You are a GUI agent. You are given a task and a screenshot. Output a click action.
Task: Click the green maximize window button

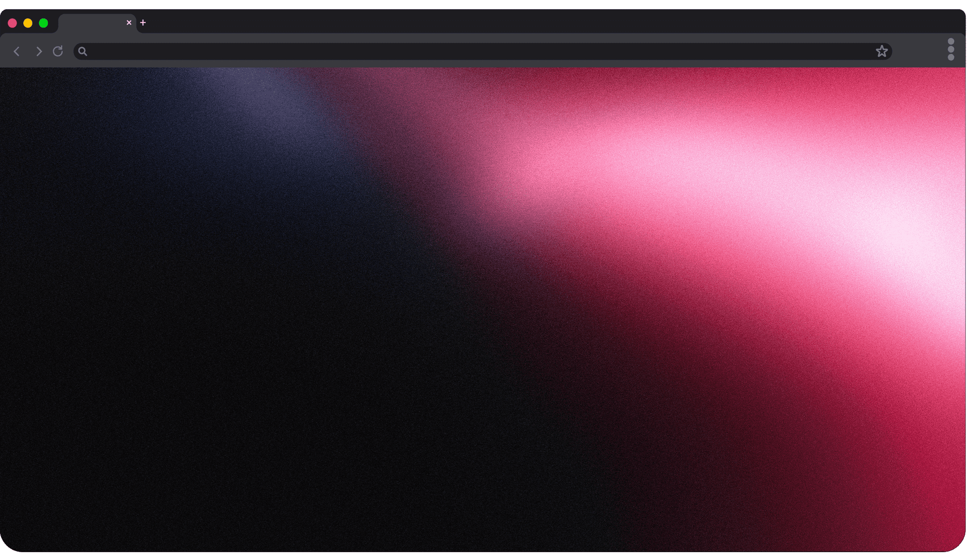click(43, 23)
